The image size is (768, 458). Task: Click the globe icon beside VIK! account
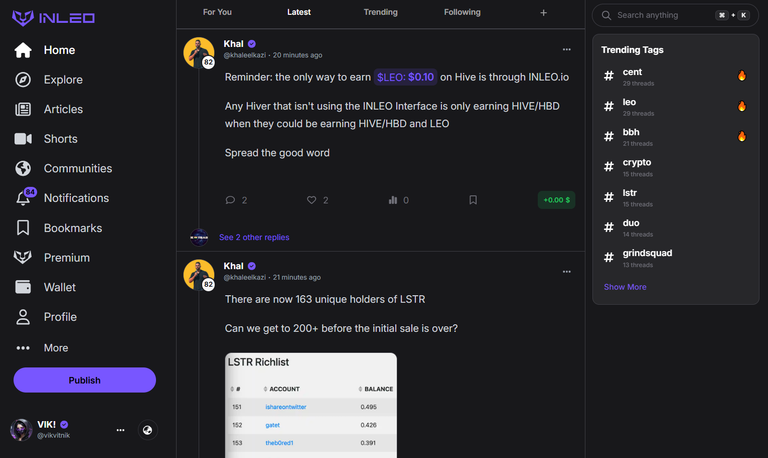point(147,430)
